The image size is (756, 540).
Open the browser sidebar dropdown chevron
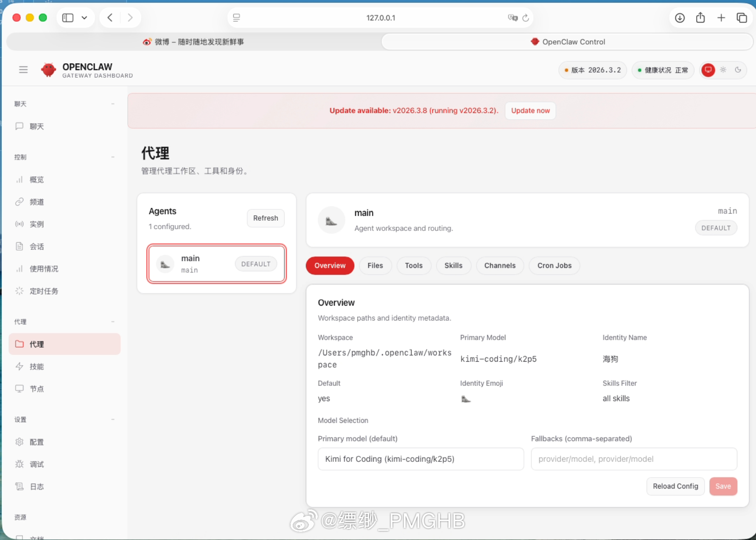(x=84, y=17)
